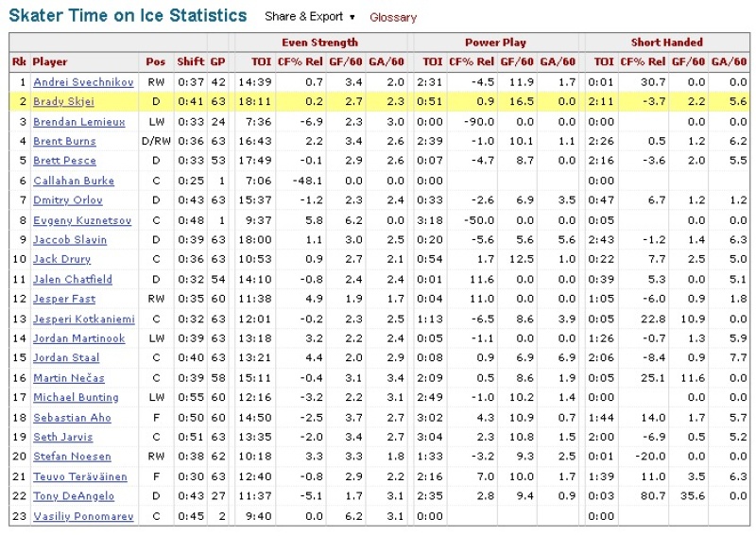Open the Share & Export dropdown
Image resolution: width=756 pixels, height=536 pixels.
[x=310, y=17]
